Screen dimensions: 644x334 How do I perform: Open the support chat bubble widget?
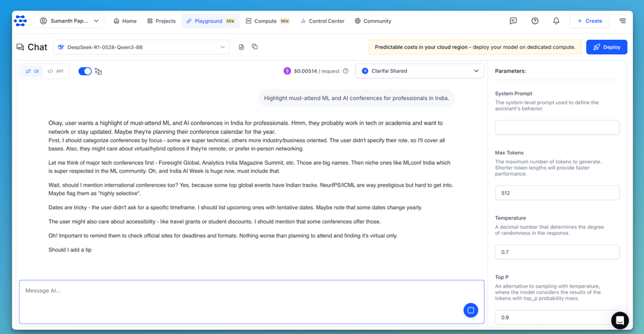[620, 320]
